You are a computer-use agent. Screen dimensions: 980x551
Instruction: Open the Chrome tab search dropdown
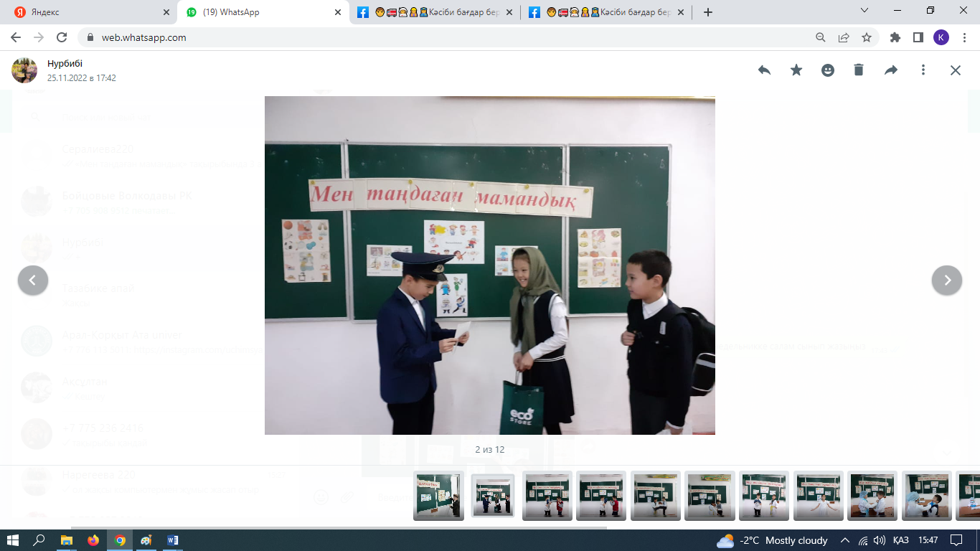pyautogui.click(x=864, y=11)
